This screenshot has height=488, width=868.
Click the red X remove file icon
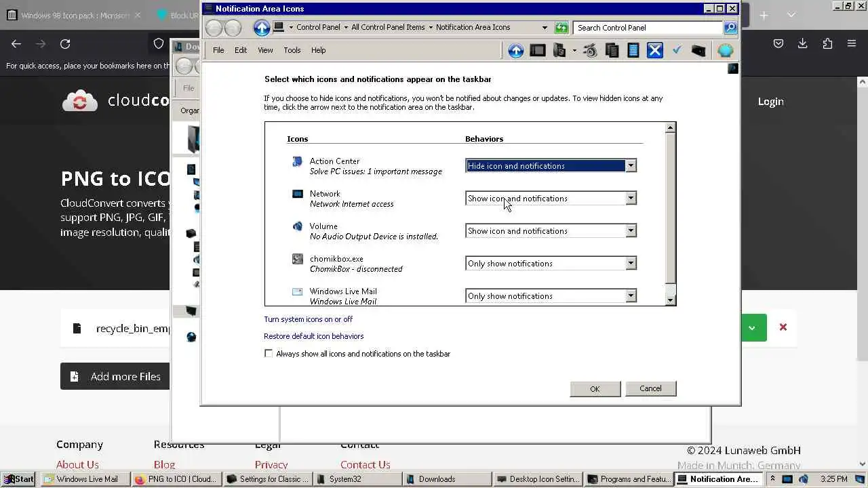[783, 327]
